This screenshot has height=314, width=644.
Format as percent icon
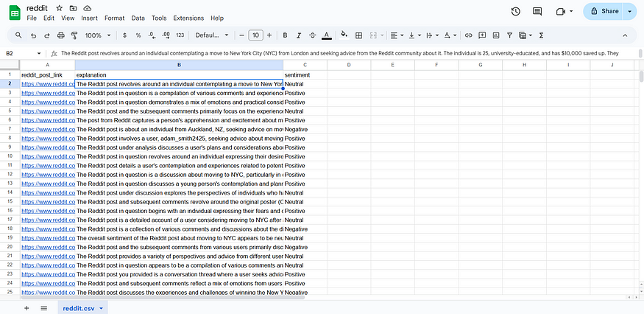tap(138, 35)
